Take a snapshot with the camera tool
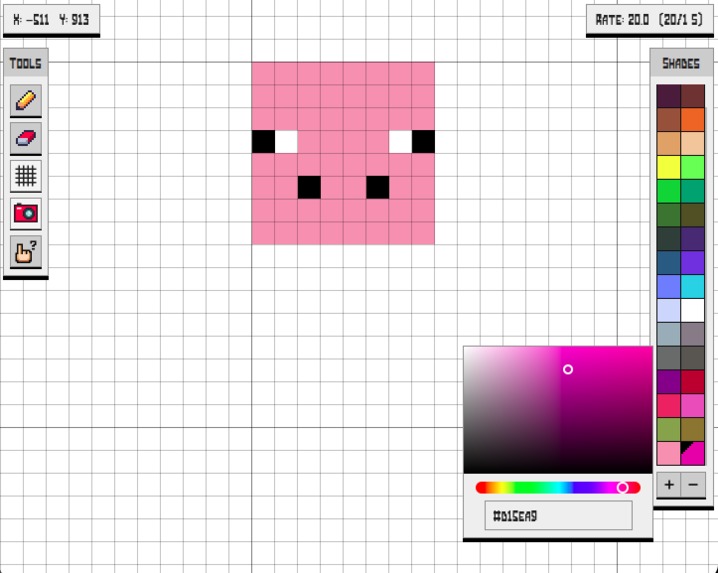This screenshot has width=718, height=573. click(26, 214)
